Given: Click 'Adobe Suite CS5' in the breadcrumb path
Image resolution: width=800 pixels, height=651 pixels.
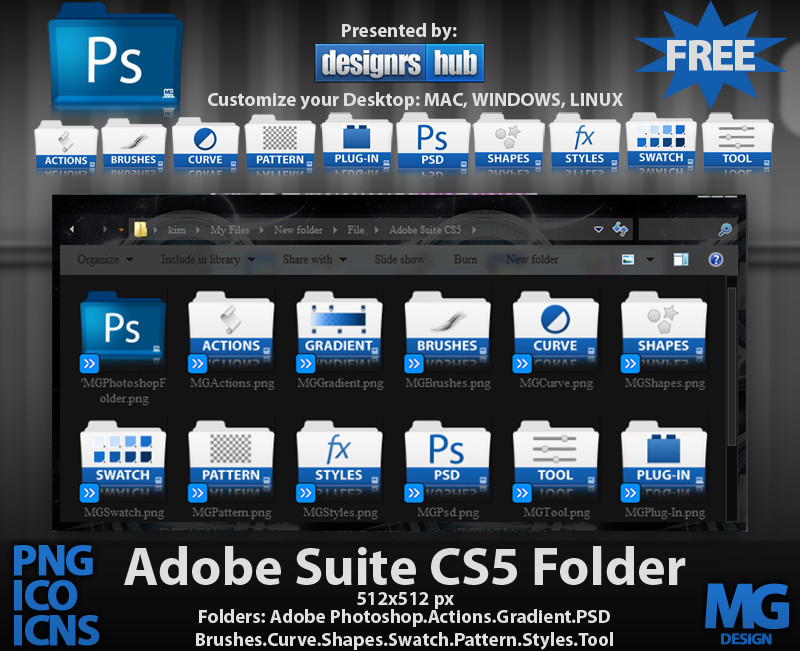Looking at the screenshot, I should [x=425, y=230].
